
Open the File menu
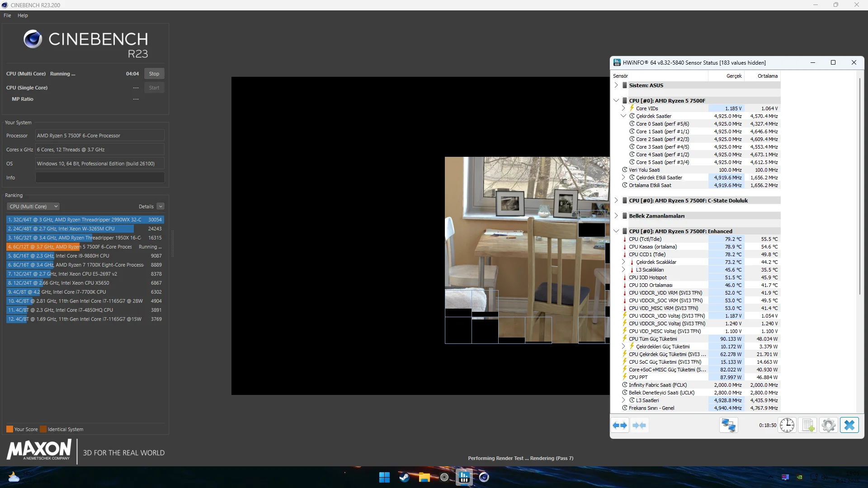point(7,15)
